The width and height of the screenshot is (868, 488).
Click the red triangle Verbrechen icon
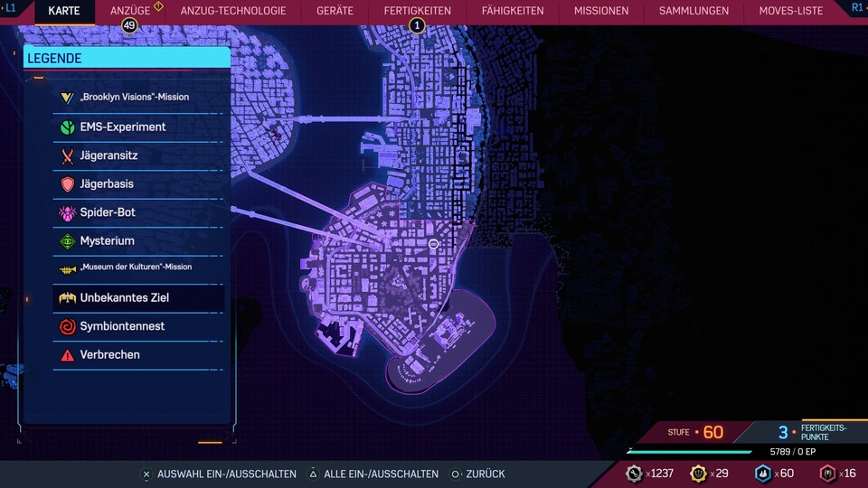pos(67,355)
